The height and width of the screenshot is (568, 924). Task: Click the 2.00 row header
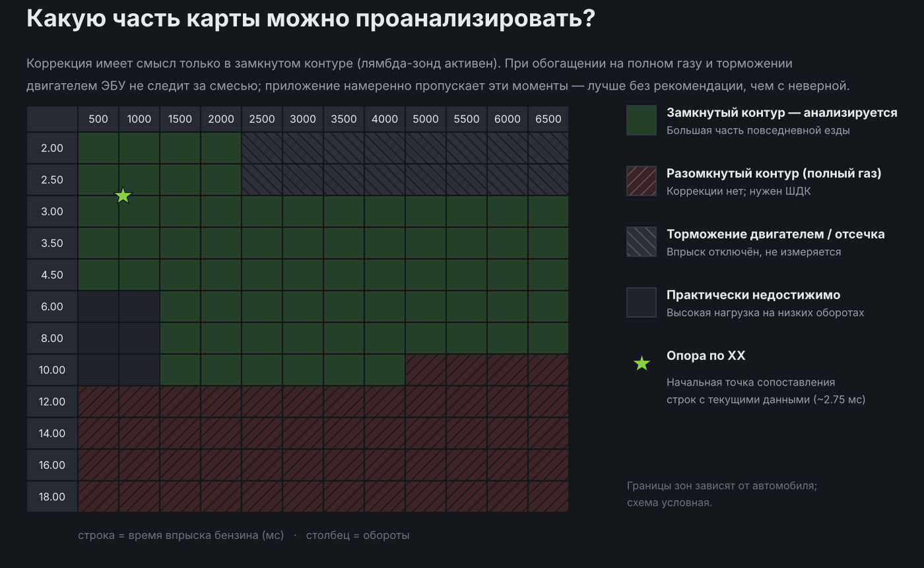tap(52, 148)
